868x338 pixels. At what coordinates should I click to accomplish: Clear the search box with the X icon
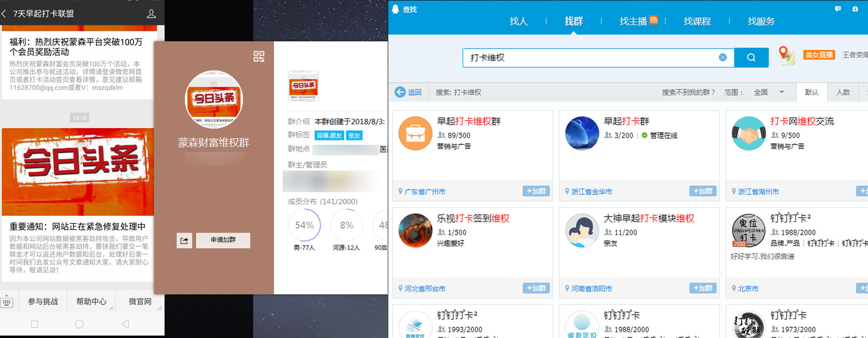[x=723, y=57]
